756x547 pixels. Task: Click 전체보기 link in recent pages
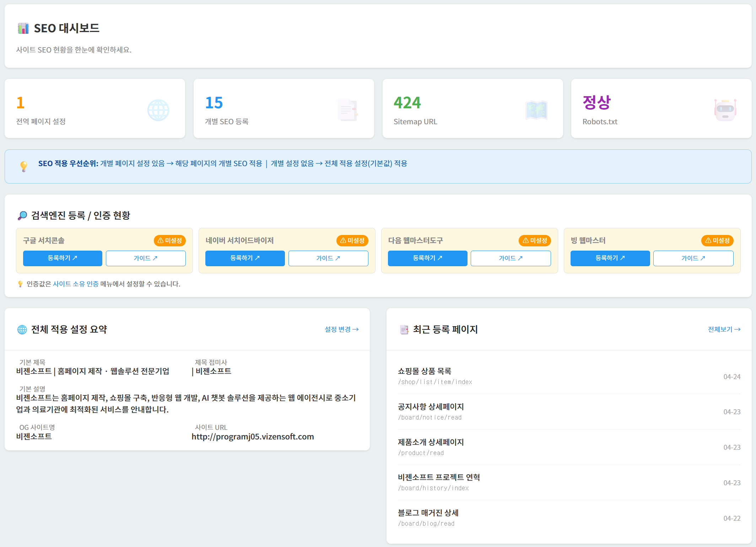(x=724, y=329)
